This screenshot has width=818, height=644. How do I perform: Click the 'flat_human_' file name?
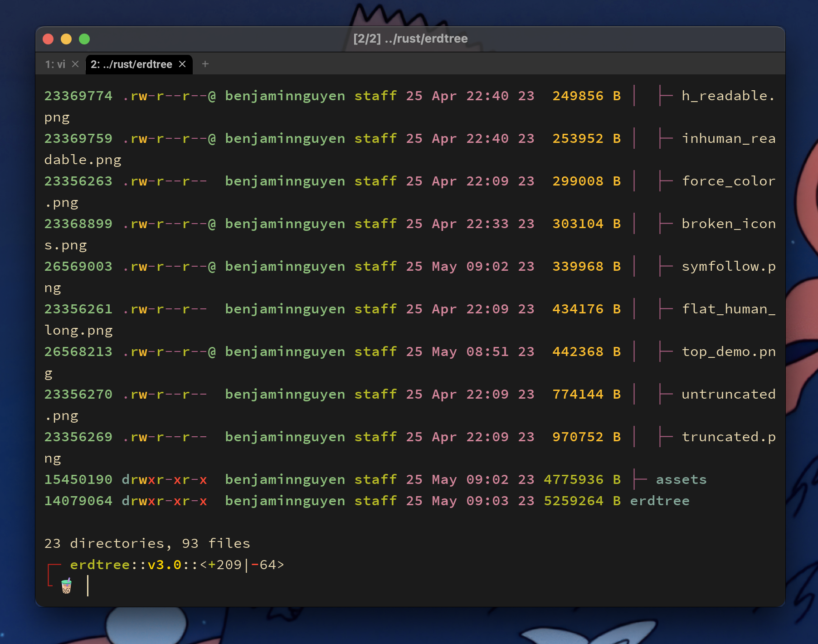tap(728, 309)
